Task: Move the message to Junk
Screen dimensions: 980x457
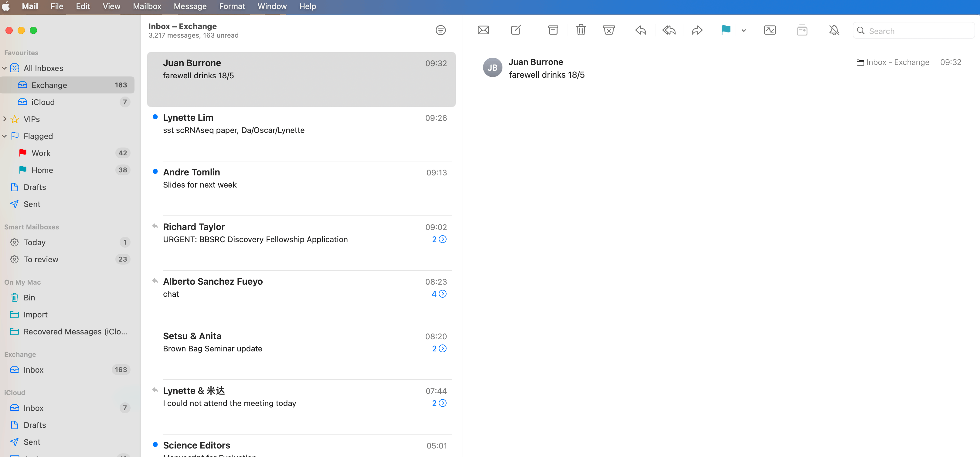Action: pos(609,30)
